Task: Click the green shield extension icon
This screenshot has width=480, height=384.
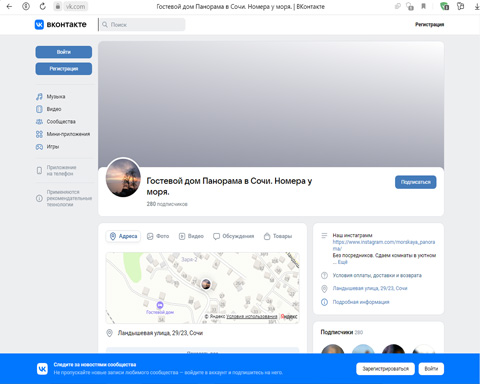Action: 444,6
